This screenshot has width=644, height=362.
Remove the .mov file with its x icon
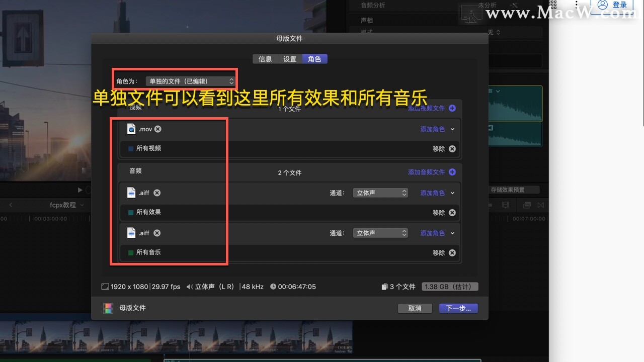[158, 129]
